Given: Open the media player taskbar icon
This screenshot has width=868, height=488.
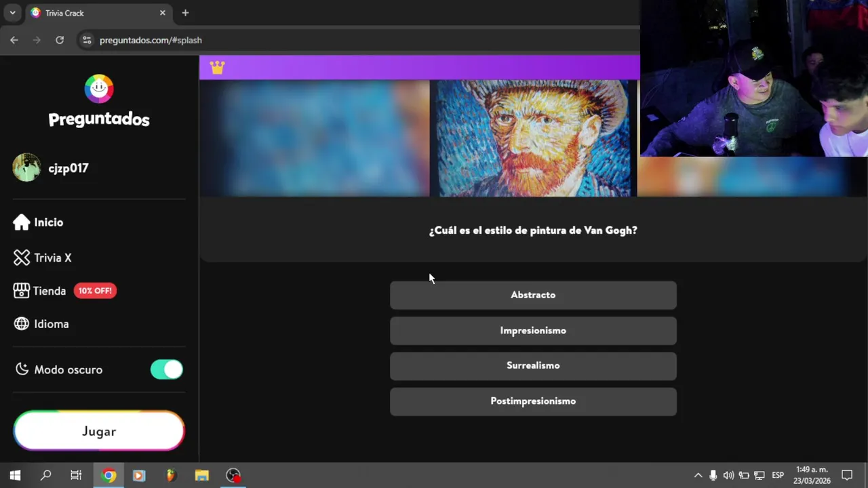Looking at the screenshot, I should (139, 475).
